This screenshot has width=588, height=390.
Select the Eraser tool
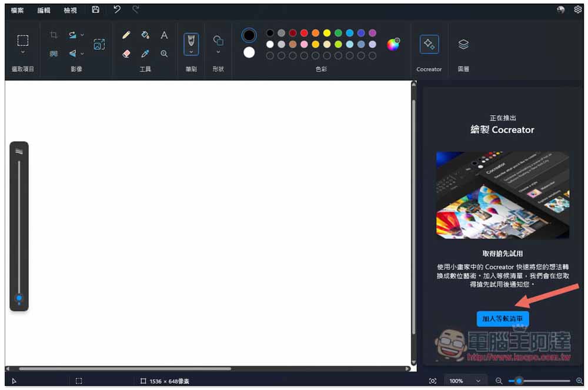pyautogui.click(x=126, y=54)
